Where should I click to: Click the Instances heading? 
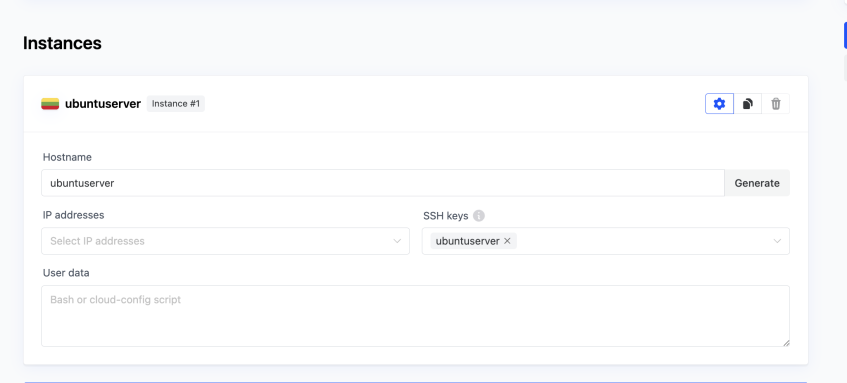62,43
